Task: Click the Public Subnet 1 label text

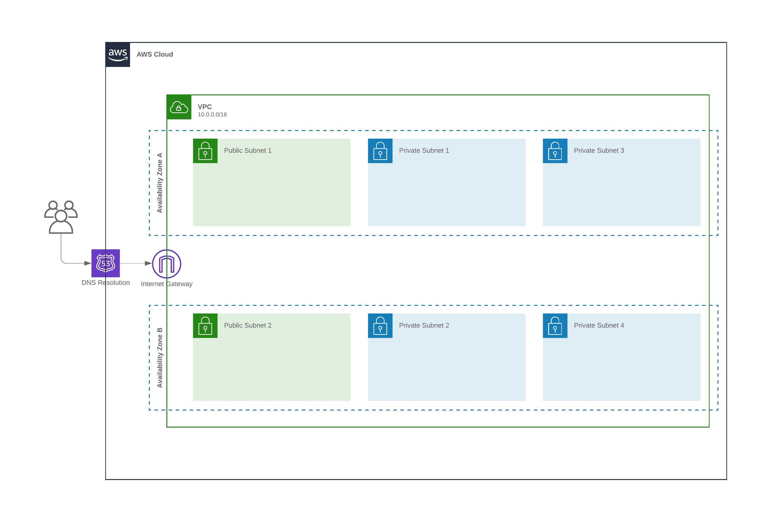Action: (248, 151)
